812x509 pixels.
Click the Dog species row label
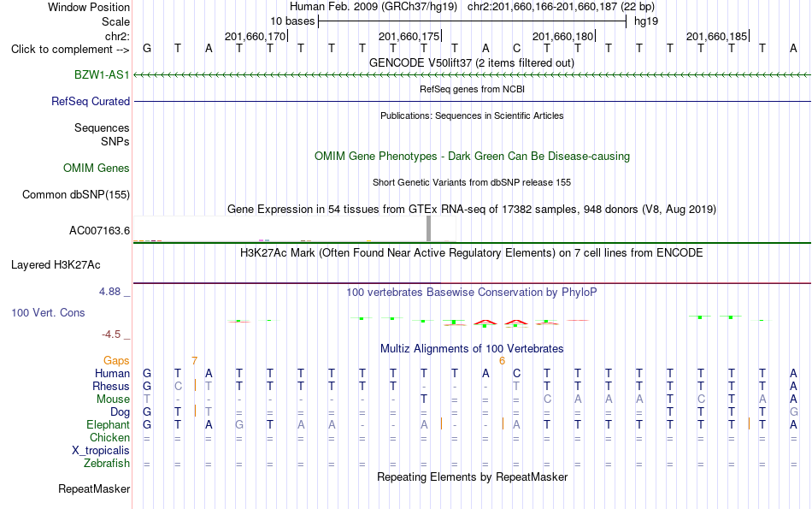120,412
